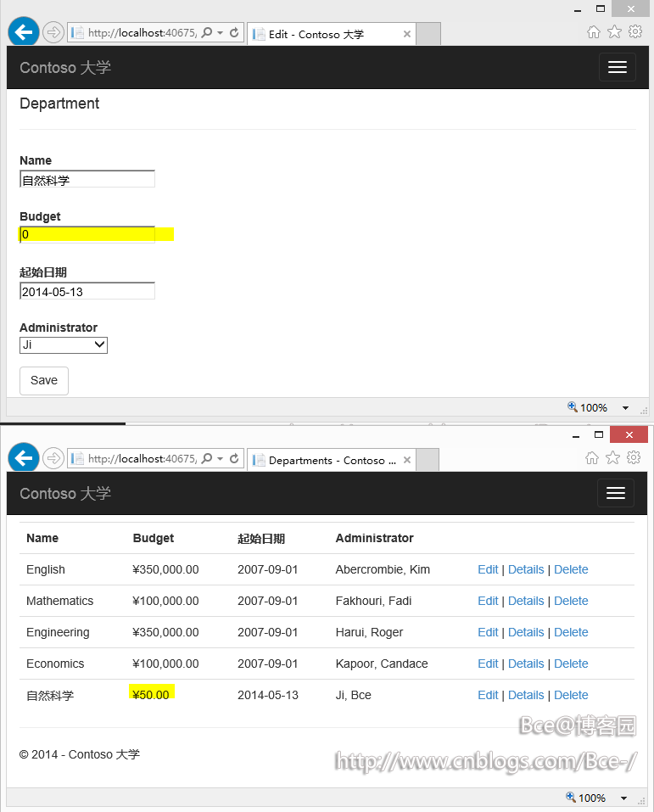Viewport: 654px width, 812px height.
Task: Click 'Contoso 大学' brand link on Edit page
Action: pyautogui.click(x=65, y=68)
